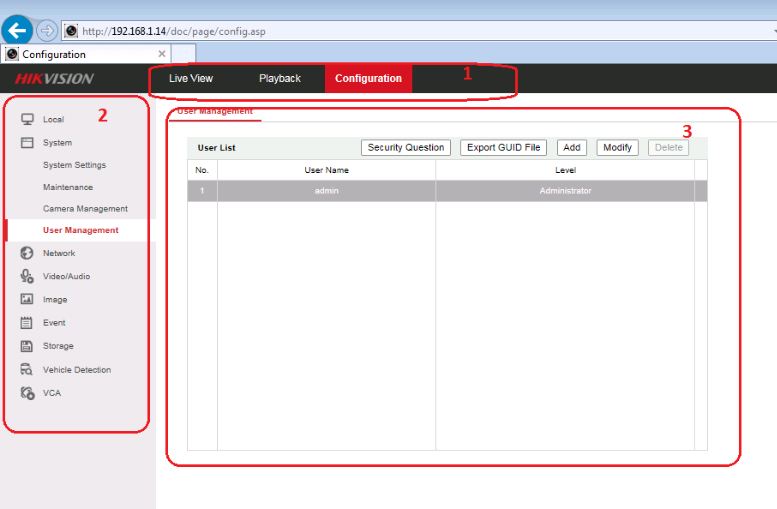Switch to Playback tab
This screenshot has width=777, height=509.
(x=279, y=78)
